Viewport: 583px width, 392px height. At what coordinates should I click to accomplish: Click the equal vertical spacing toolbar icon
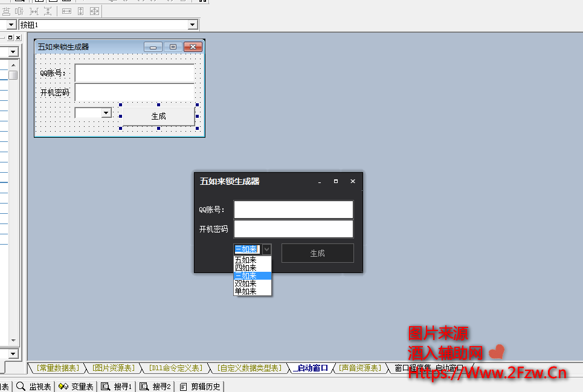click(x=47, y=11)
